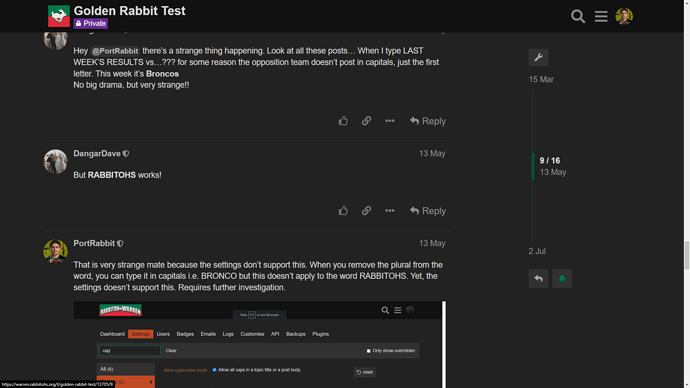Click 'Badges' tab in embedded screenshot
Screen dimensions: 690x388
pyautogui.click(x=185, y=334)
